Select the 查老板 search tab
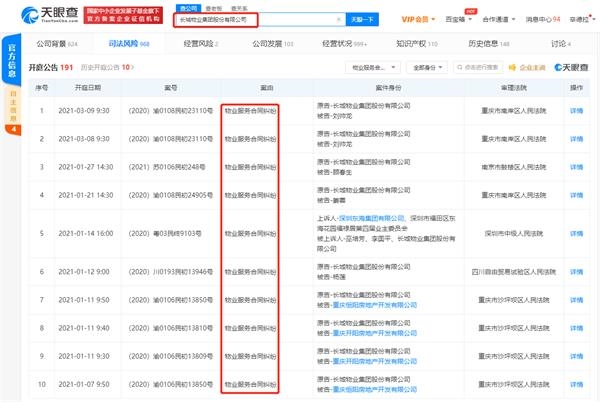The height and width of the screenshot is (402, 600). coord(214,8)
